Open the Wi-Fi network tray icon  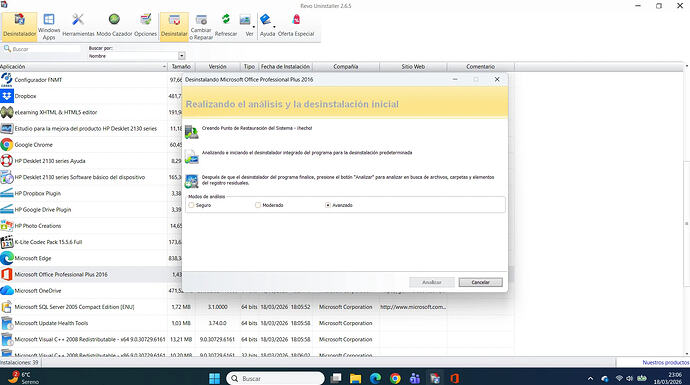pyautogui.click(x=619, y=378)
